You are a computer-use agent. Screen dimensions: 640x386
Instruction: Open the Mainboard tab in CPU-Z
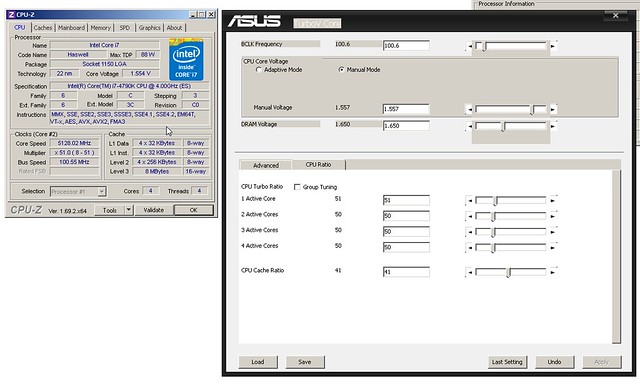pos(71,28)
